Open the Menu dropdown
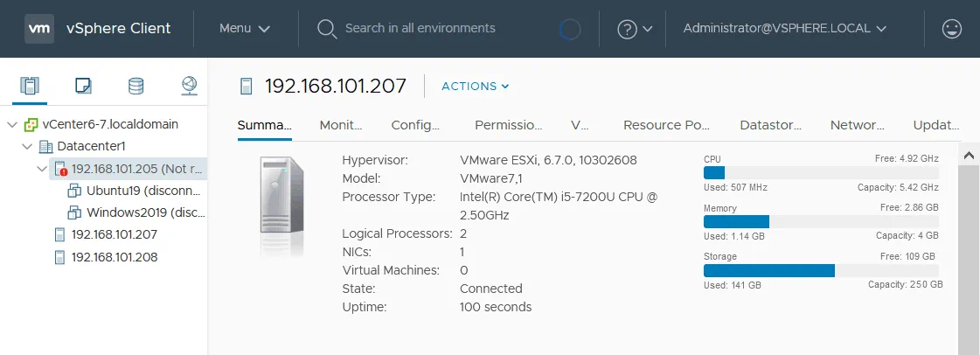This screenshot has width=980, height=355. pyautogui.click(x=244, y=29)
